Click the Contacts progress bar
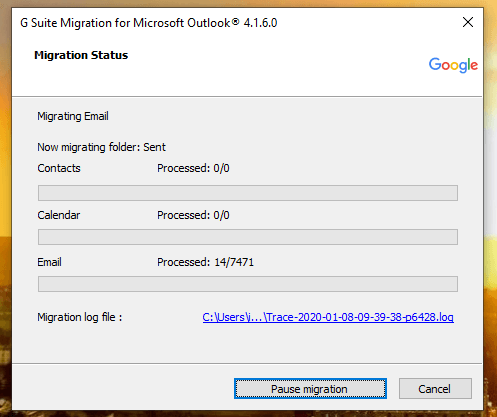 tap(248, 193)
